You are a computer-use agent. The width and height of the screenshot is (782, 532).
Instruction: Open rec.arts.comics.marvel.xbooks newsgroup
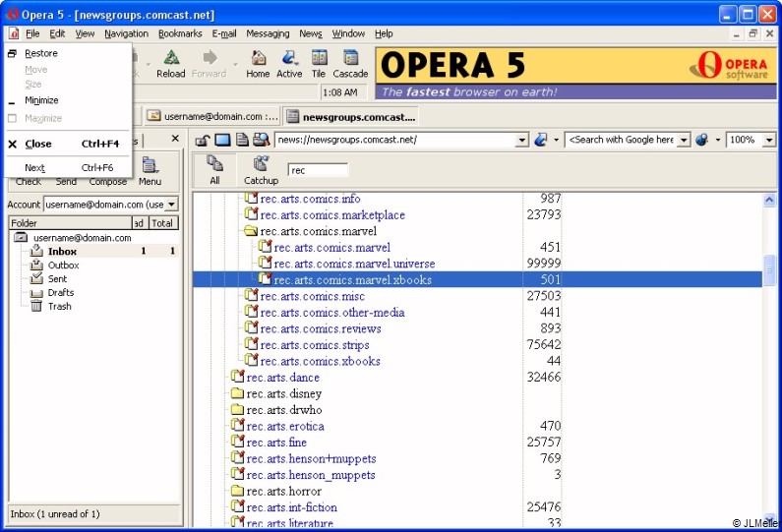pos(352,279)
